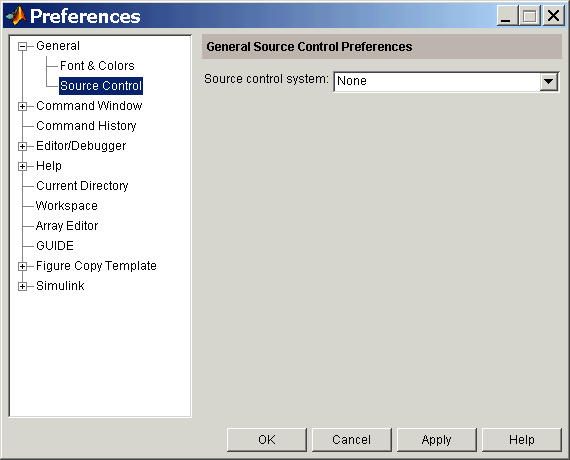The image size is (570, 460).
Task: Open the Source control system dropdown arrow
Action: pyautogui.click(x=549, y=81)
